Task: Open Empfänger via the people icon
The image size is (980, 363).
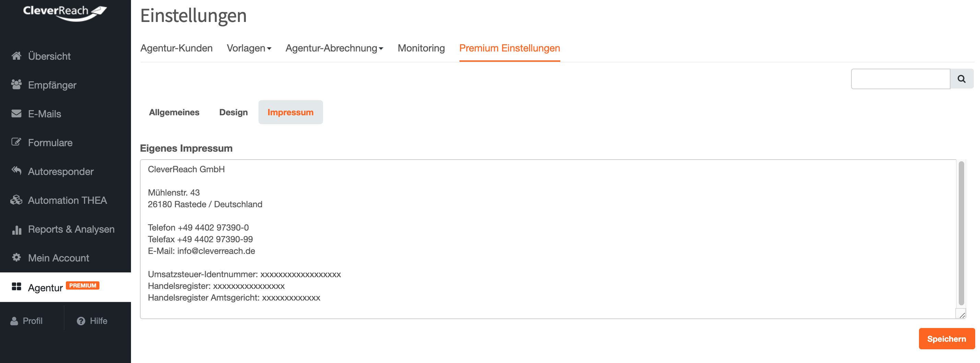Action: tap(16, 84)
